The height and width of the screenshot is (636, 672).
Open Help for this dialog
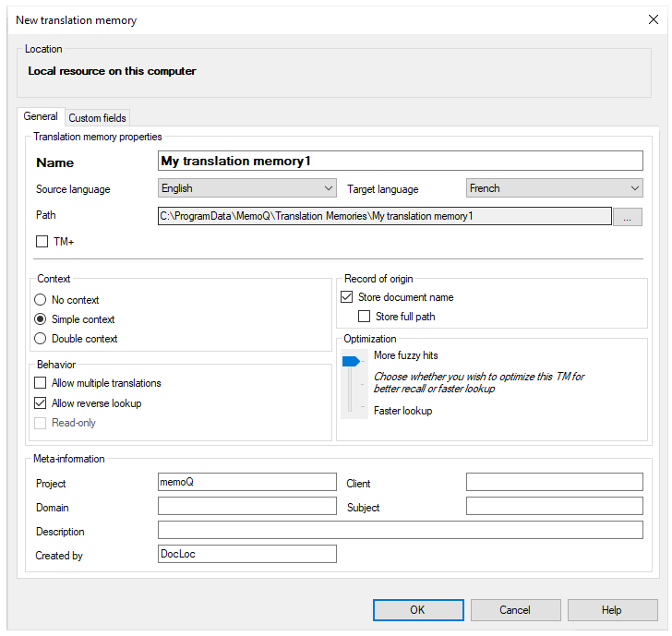pyautogui.click(x=612, y=610)
